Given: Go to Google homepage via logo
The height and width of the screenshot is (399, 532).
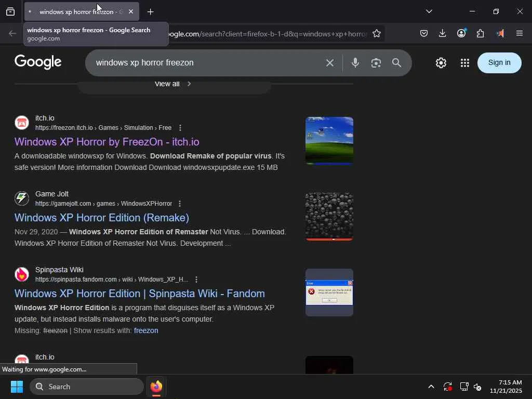Looking at the screenshot, I should pyautogui.click(x=38, y=62).
